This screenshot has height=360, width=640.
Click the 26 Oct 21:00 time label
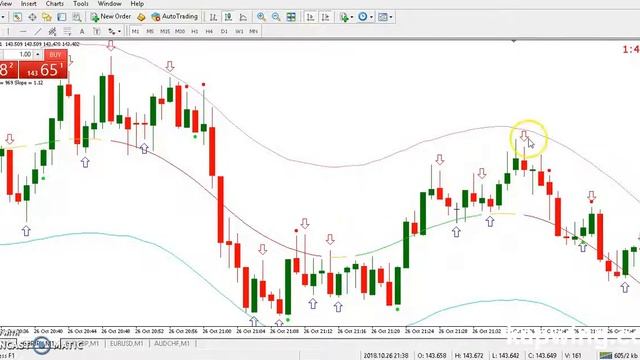coord(218,331)
